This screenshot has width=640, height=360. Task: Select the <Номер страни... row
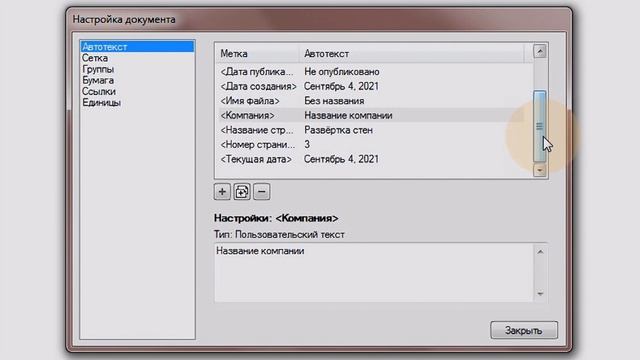point(371,144)
